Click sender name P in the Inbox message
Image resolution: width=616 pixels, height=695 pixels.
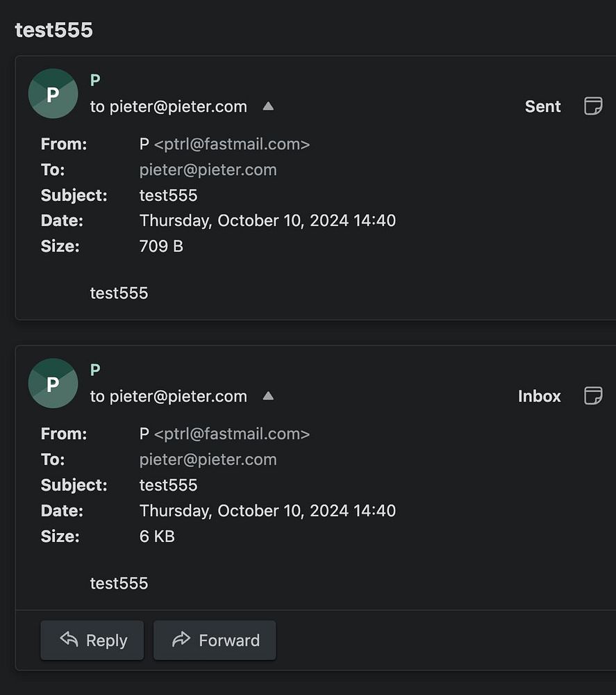coord(95,370)
